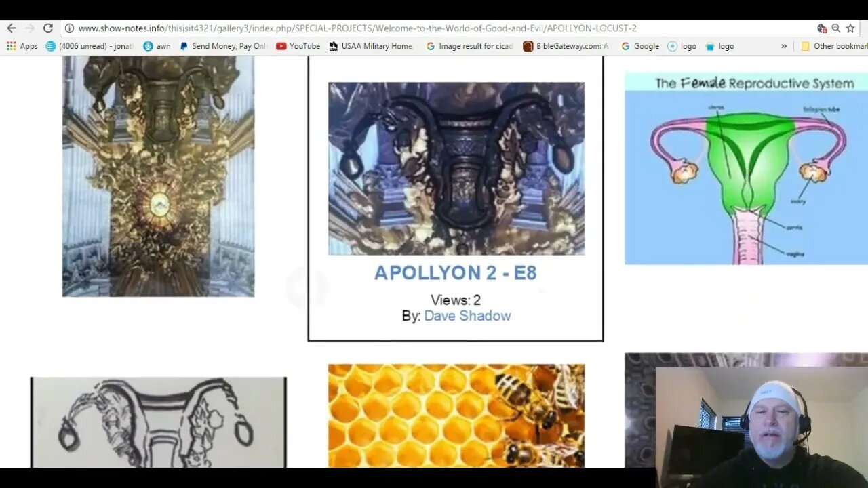Open the zoom magnifier icon in address bar
This screenshot has width=868, height=488.
pos(836,28)
